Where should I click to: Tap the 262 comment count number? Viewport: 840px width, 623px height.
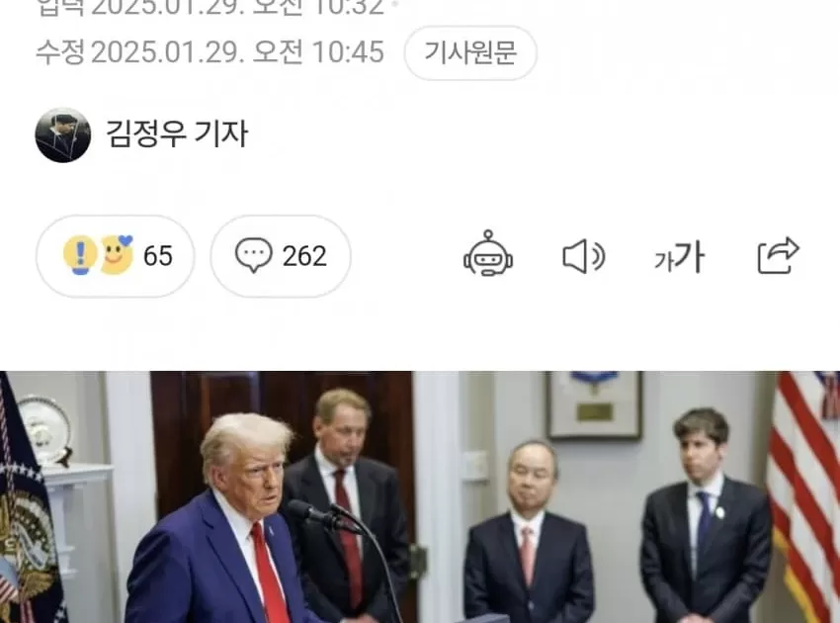click(x=304, y=256)
